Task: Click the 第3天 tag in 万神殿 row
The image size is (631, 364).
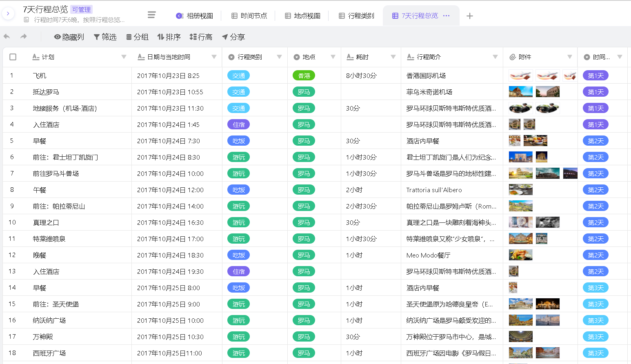Action: pos(595,337)
